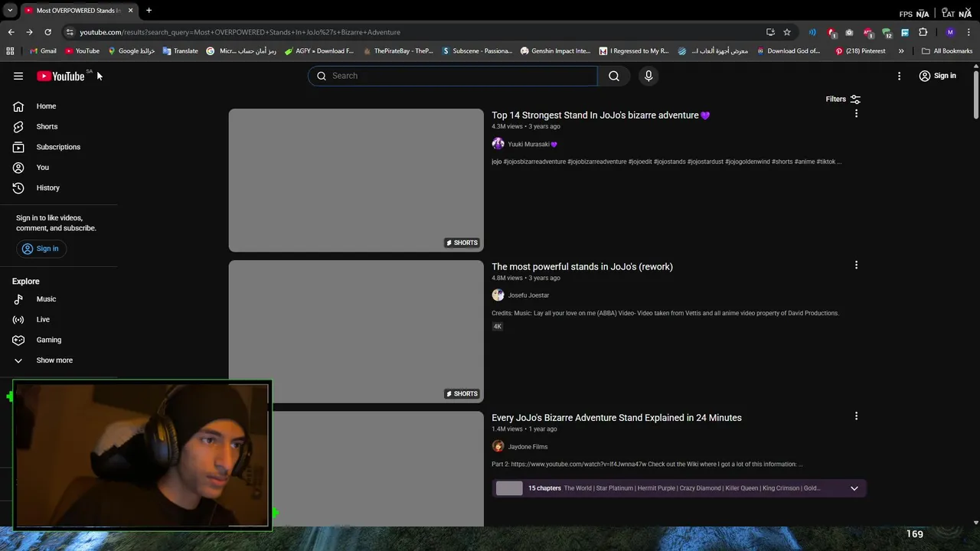Start voice search with microphone icon
Screen dimensions: 980x551
click(x=648, y=76)
